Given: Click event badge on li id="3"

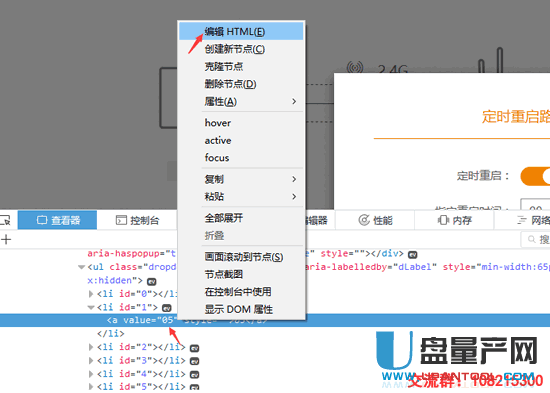Looking at the screenshot, I should pos(194,361).
